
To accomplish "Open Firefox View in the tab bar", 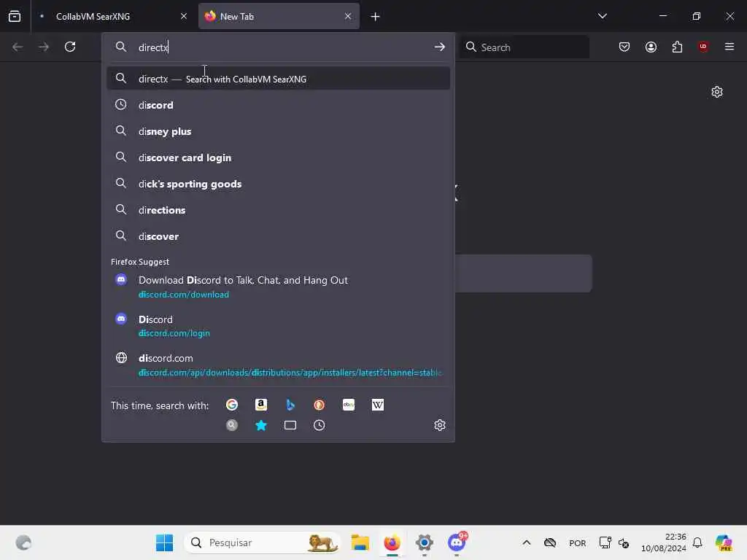I will 15,16.
